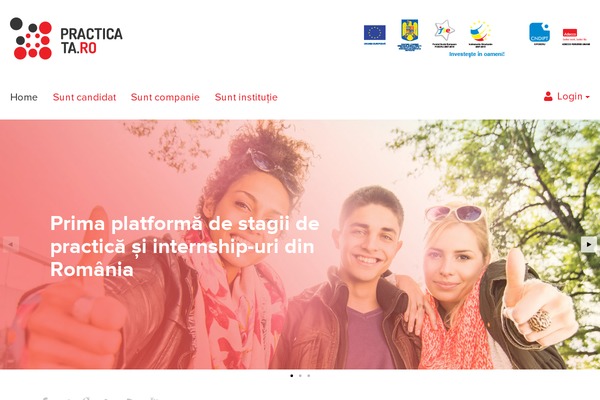Open the Sunt instituţie page
The image size is (600, 400).
point(246,97)
